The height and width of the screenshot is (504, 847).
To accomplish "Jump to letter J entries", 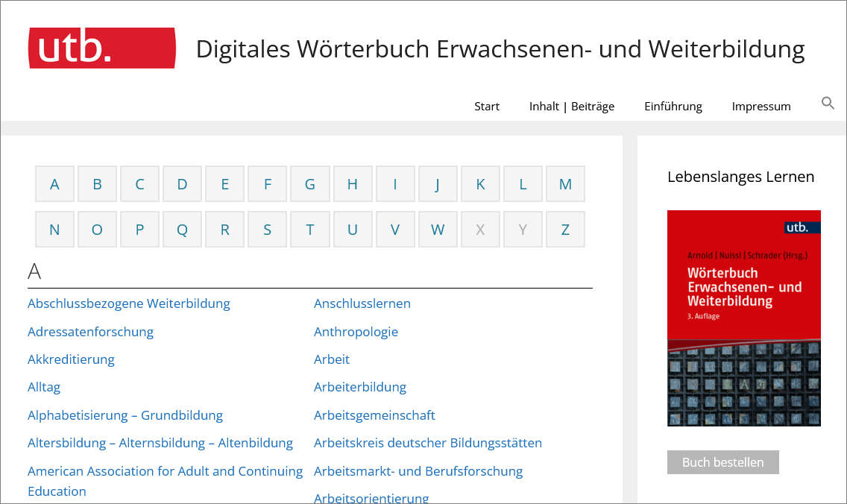I will pos(438,184).
